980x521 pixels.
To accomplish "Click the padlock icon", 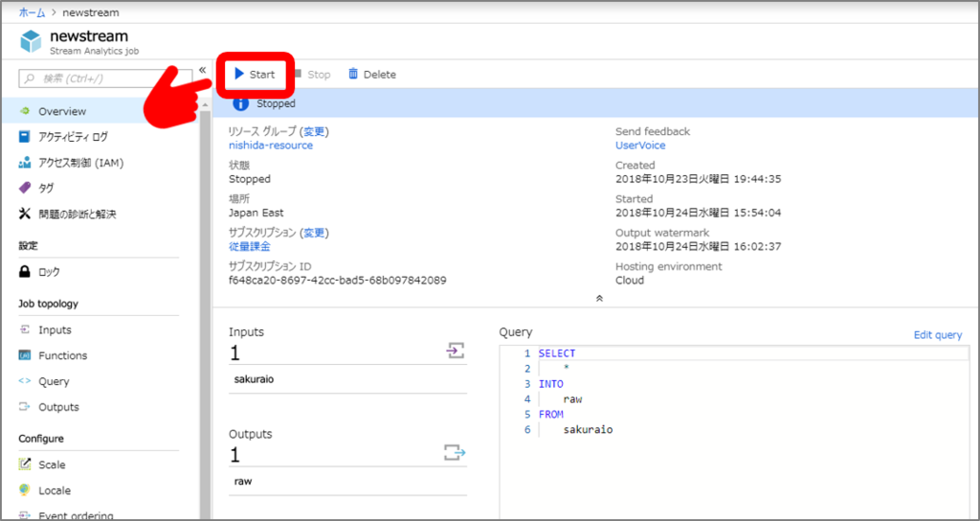I will pyautogui.click(x=25, y=271).
